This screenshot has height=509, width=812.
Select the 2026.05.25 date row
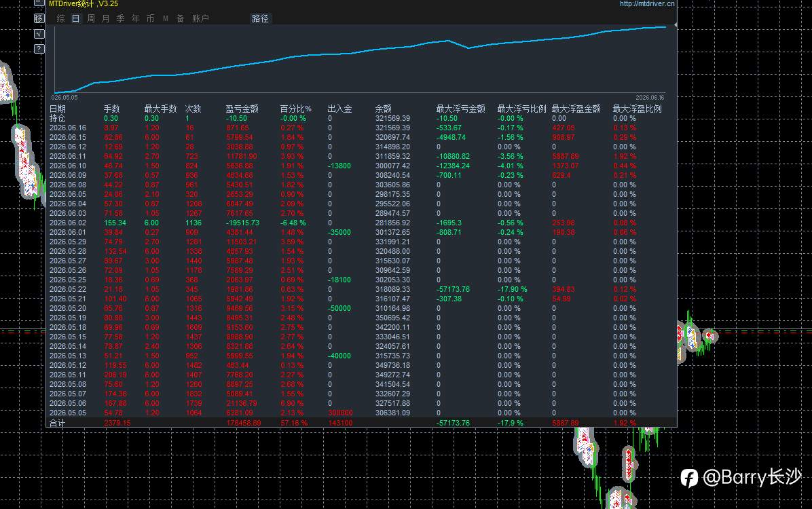(68, 280)
